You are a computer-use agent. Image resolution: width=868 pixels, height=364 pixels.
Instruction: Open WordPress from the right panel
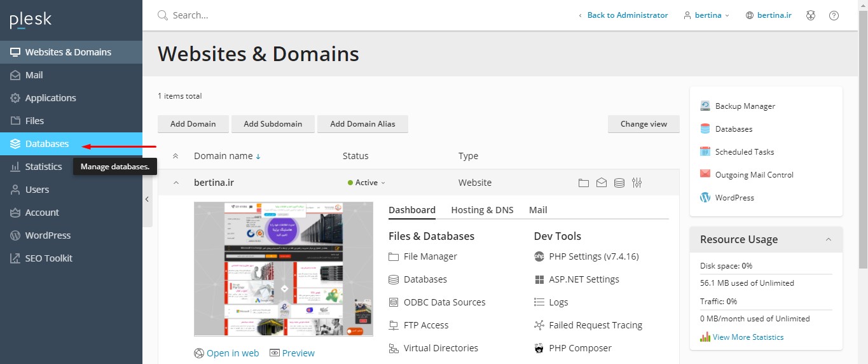coord(734,198)
